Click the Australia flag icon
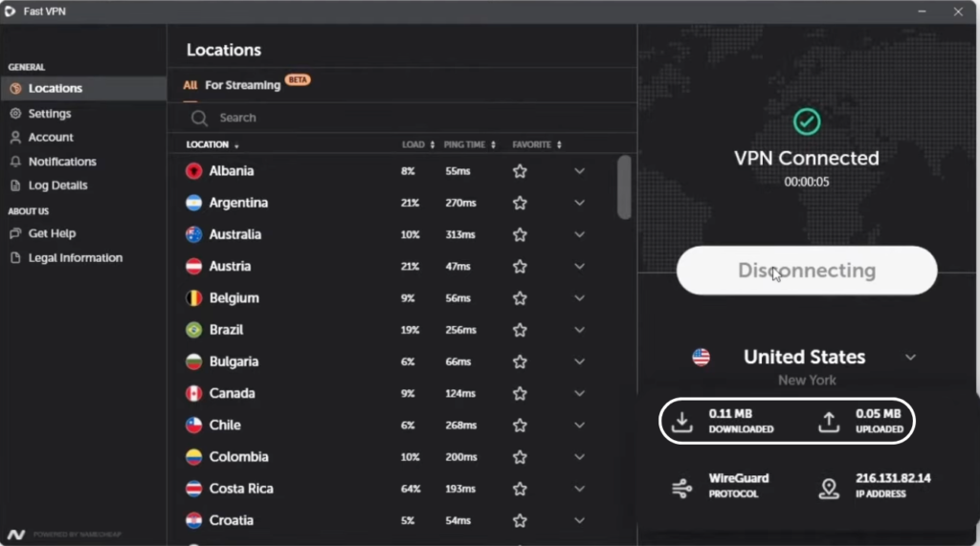The width and height of the screenshot is (980, 546). click(x=193, y=234)
